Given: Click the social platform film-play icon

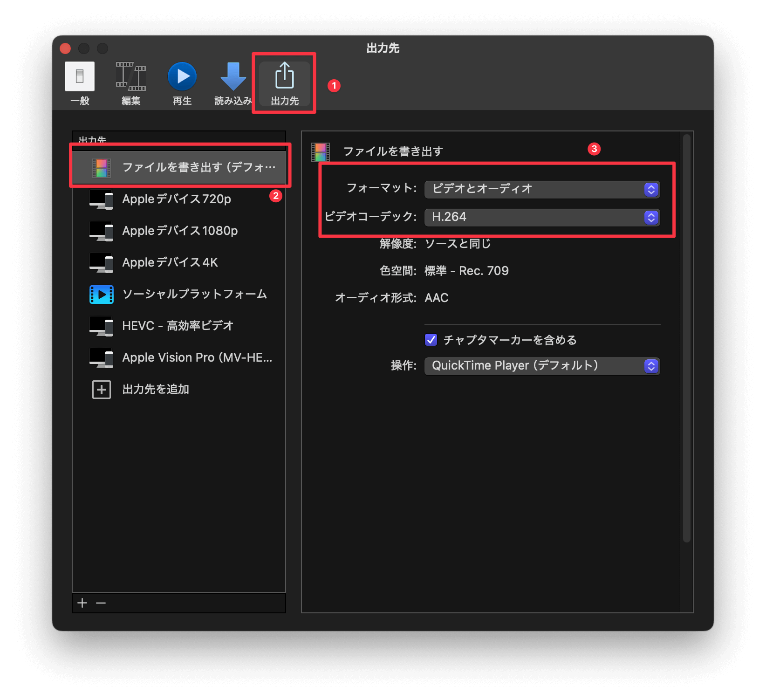Looking at the screenshot, I should (101, 295).
